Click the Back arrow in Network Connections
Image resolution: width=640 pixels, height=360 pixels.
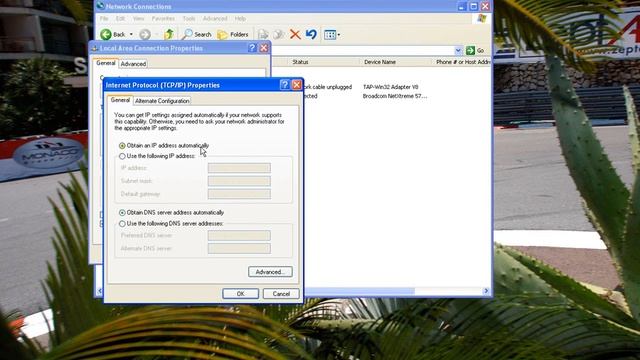pos(106,35)
